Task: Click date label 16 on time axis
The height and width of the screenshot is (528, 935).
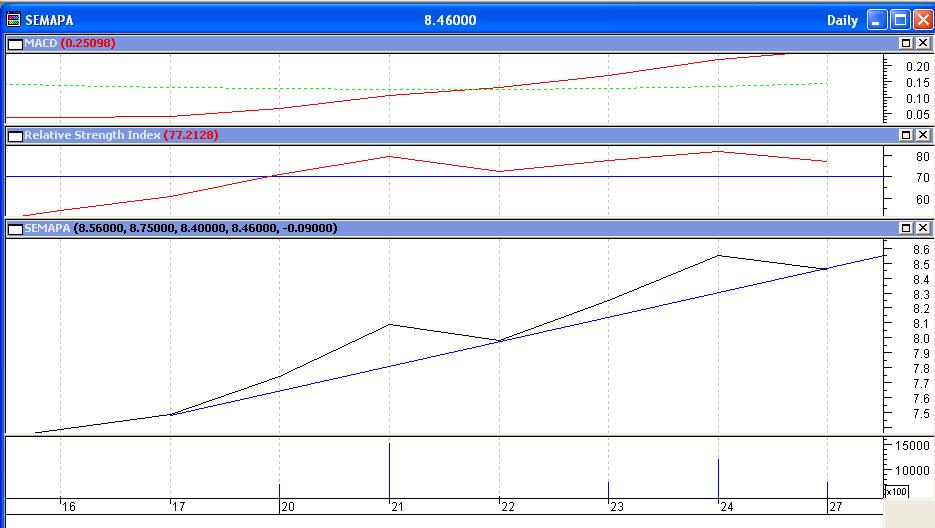Action: point(69,507)
